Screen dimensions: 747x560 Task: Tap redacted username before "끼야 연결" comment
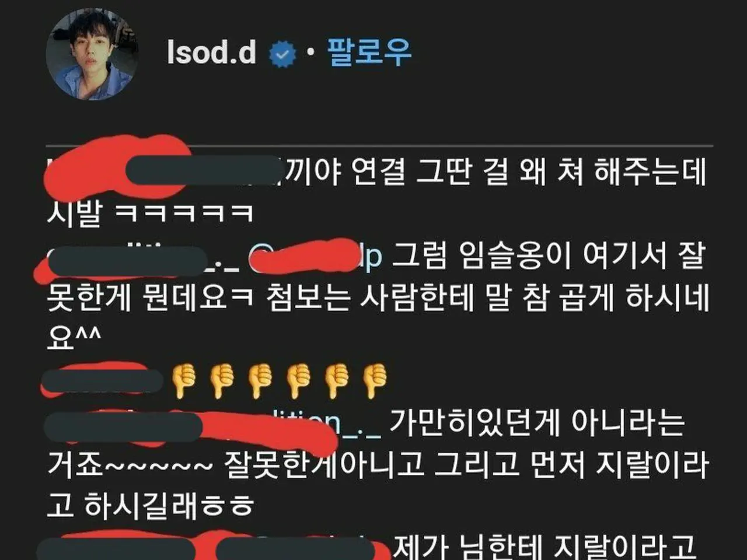(163, 169)
